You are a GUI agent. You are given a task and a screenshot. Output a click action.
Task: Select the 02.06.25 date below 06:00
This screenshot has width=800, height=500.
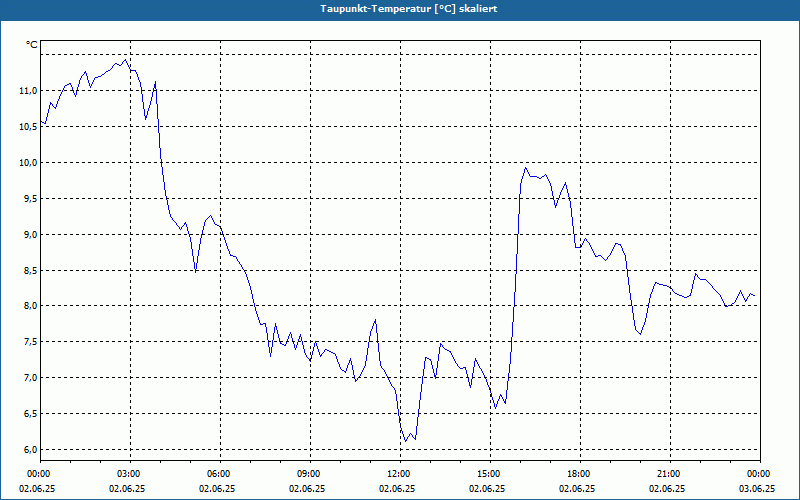pos(217,489)
